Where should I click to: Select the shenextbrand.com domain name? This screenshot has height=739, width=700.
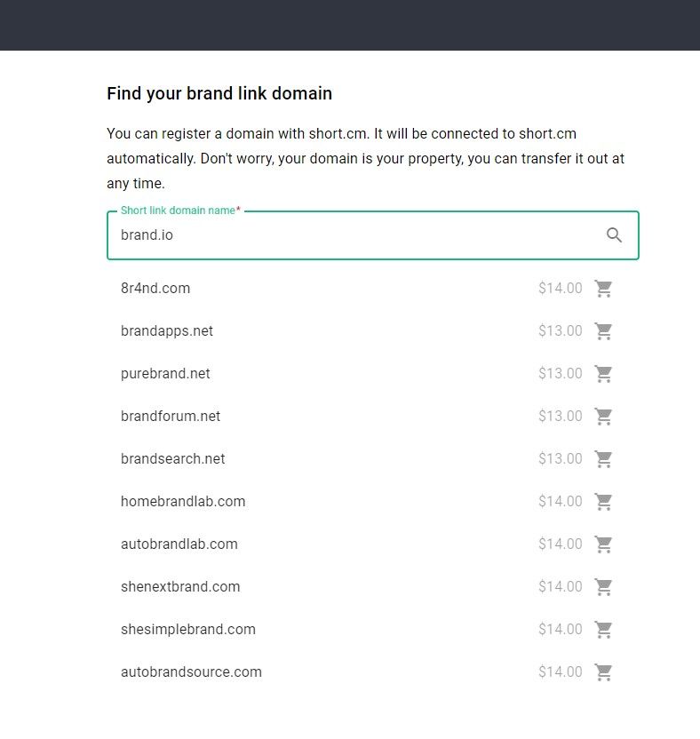179,586
